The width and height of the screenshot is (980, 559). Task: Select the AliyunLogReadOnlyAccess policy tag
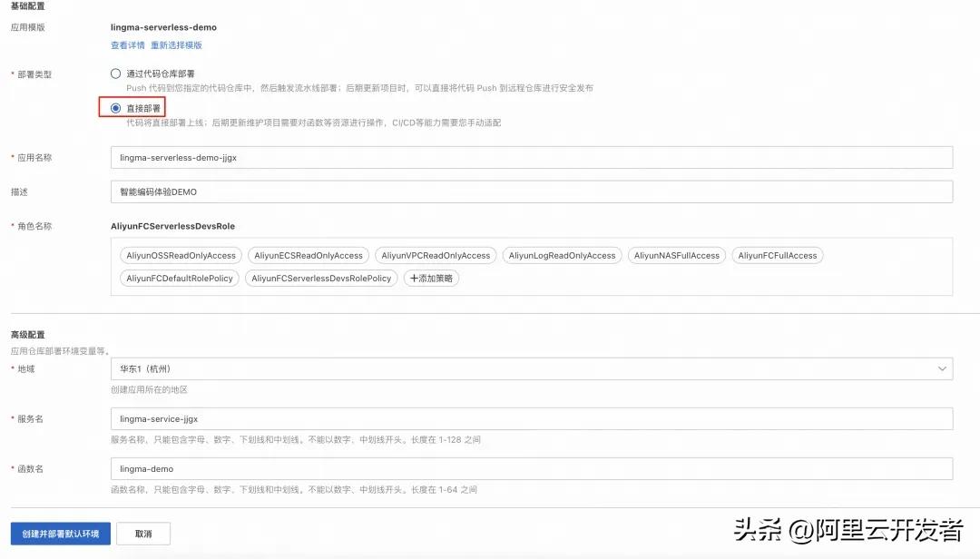click(x=562, y=255)
